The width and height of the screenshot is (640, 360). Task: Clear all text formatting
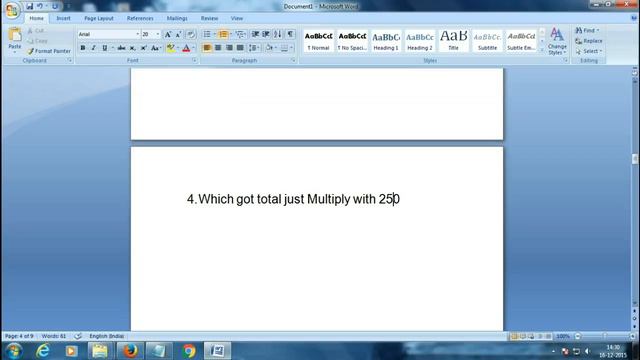tap(191, 34)
